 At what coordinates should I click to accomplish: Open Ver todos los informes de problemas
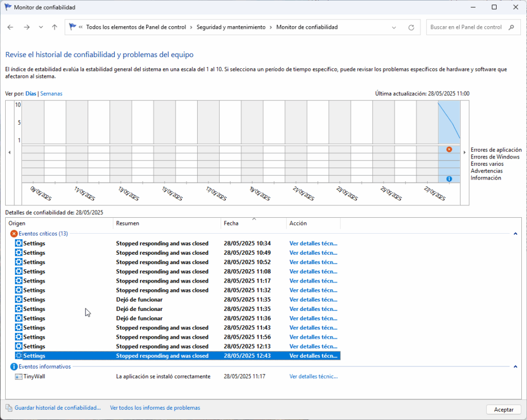pos(155,408)
